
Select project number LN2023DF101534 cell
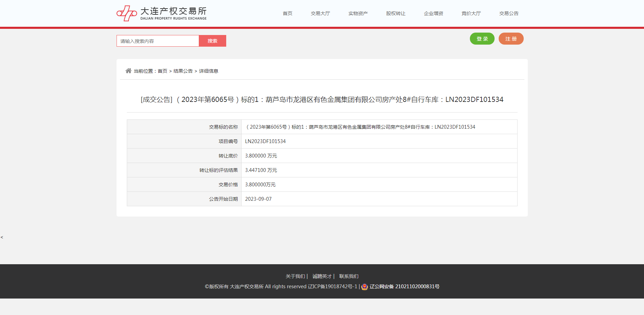(x=379, y=141)
